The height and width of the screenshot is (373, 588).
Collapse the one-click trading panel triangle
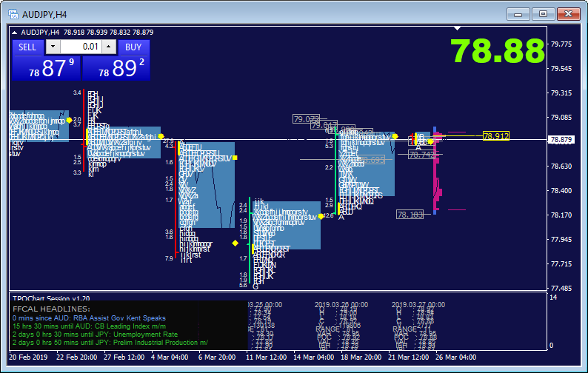[x=14, y=33]
